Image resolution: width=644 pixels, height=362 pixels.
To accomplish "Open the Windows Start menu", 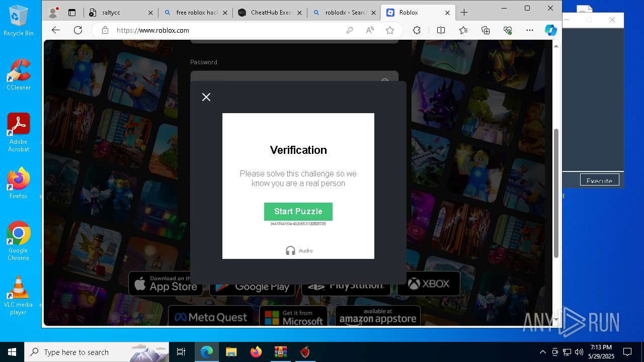I will [x=12, y=352].
